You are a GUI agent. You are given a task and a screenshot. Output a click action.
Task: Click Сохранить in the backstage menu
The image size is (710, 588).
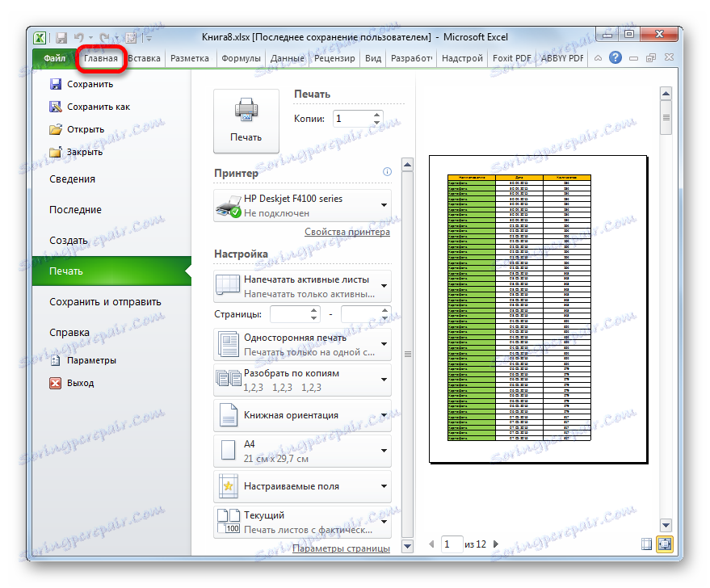(82, 84)
